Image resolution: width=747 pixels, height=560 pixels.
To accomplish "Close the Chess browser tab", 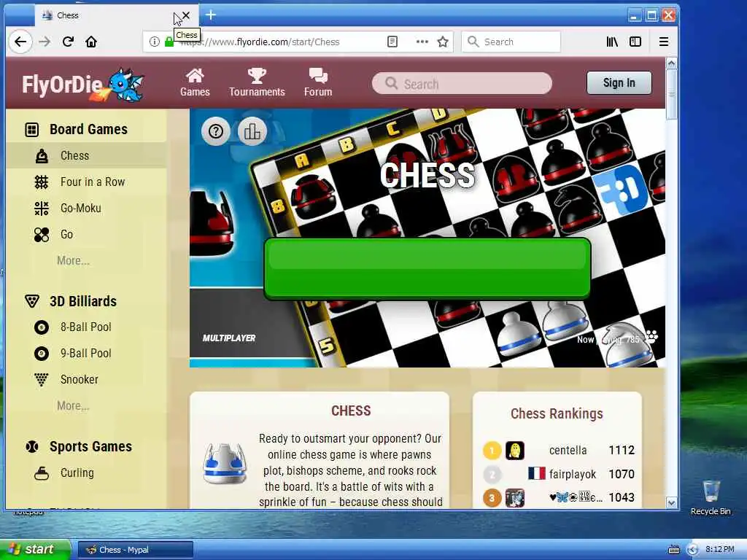I will click(x=186, y=15).
